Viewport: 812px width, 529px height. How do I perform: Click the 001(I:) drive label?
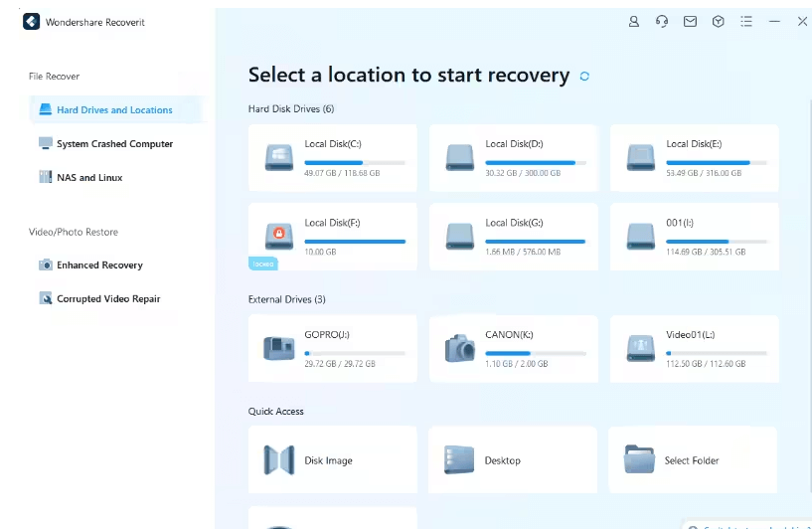pyautogui.click(x=680, y=223)
